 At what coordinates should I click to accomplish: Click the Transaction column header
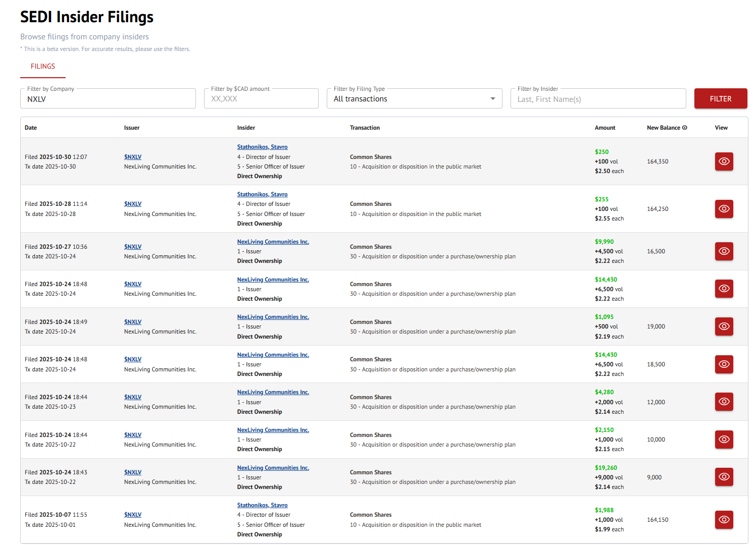[x=365, y=128]
